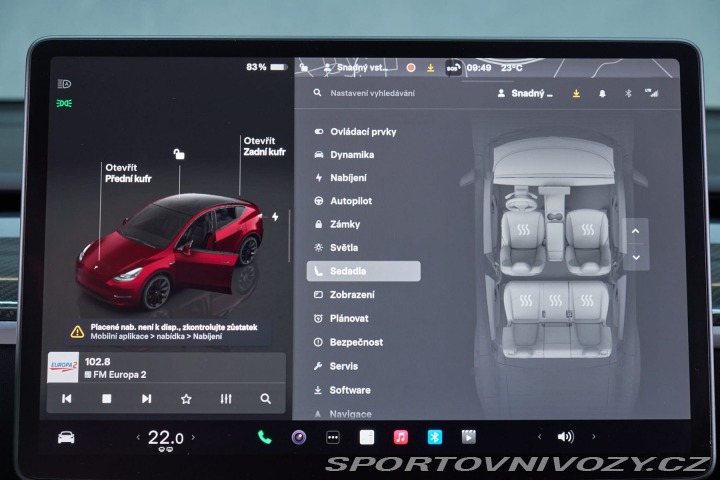Open the white notes app icon
This screenshot has width=720, height=480.
click(x=366, y=437)
